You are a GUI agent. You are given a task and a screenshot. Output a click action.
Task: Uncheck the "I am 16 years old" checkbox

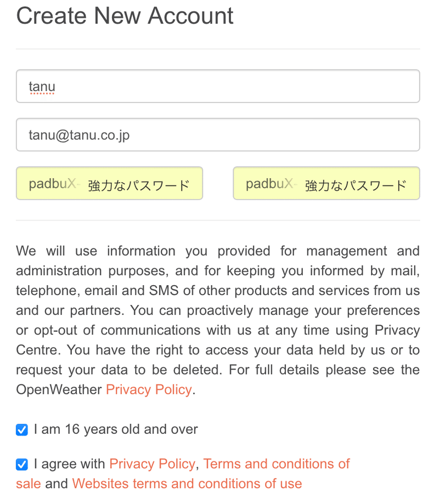point(22,429)
